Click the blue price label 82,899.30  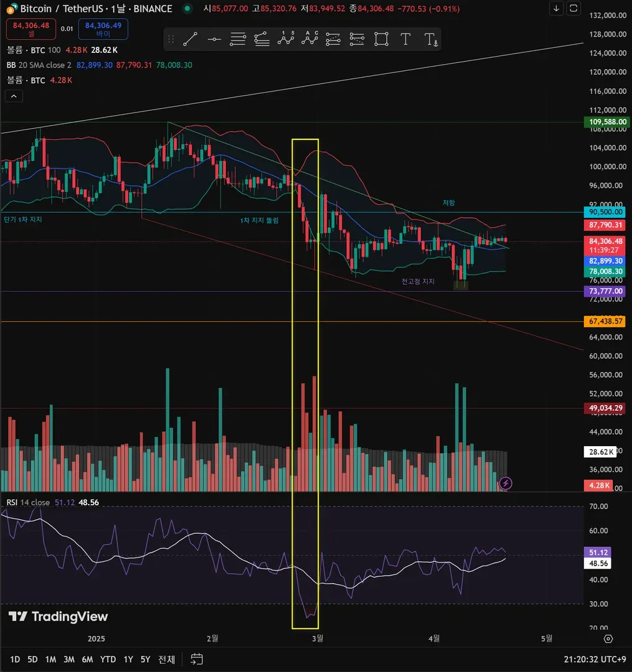[605, 261]
